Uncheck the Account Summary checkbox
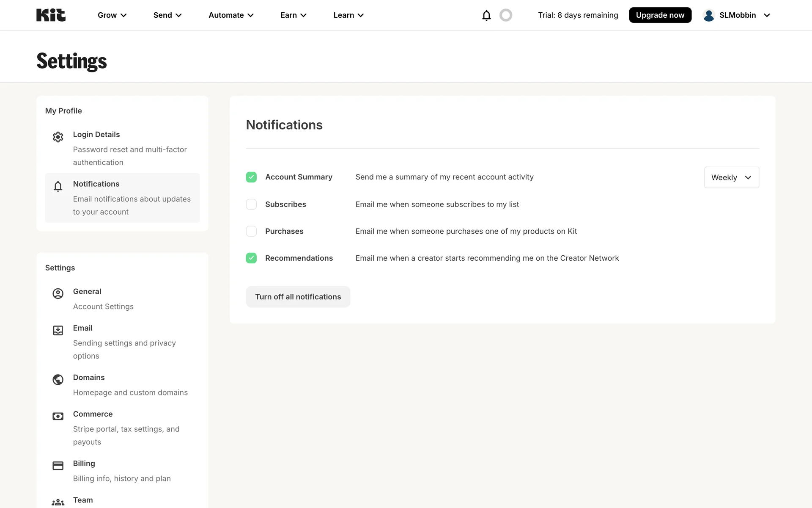Image resolution: width=812 pixels, height=508 pixels. tap(251, 177)
